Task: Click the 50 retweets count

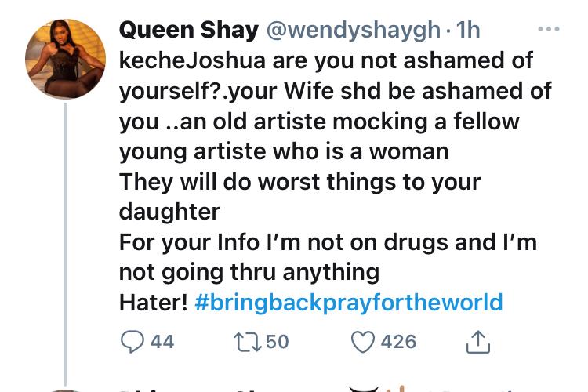Action: [278, 342]
